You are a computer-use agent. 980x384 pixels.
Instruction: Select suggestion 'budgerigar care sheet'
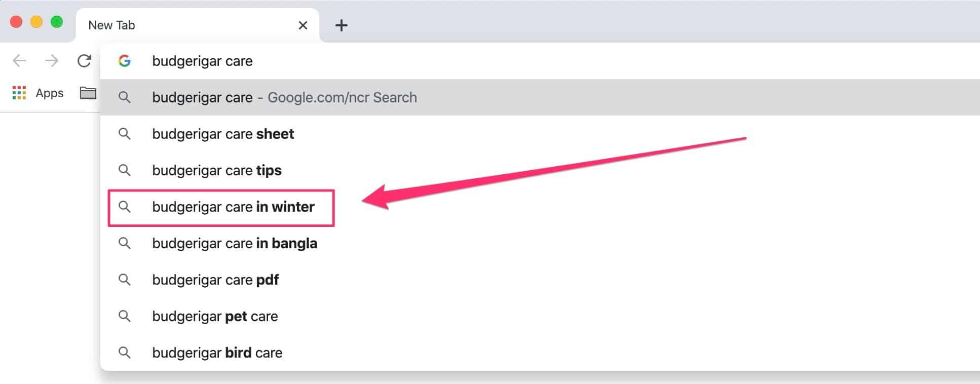(223, 134)
